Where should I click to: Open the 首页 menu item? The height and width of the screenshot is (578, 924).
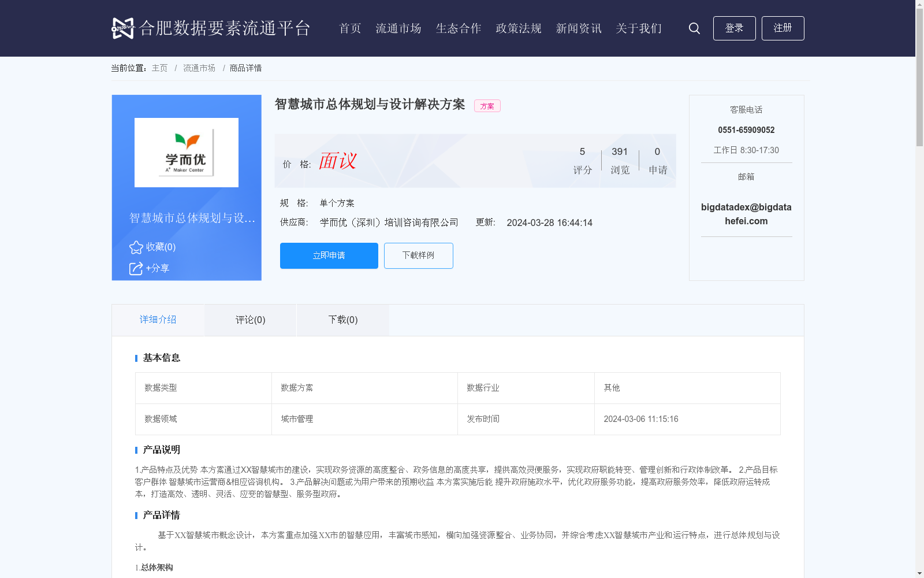point(349,28)
